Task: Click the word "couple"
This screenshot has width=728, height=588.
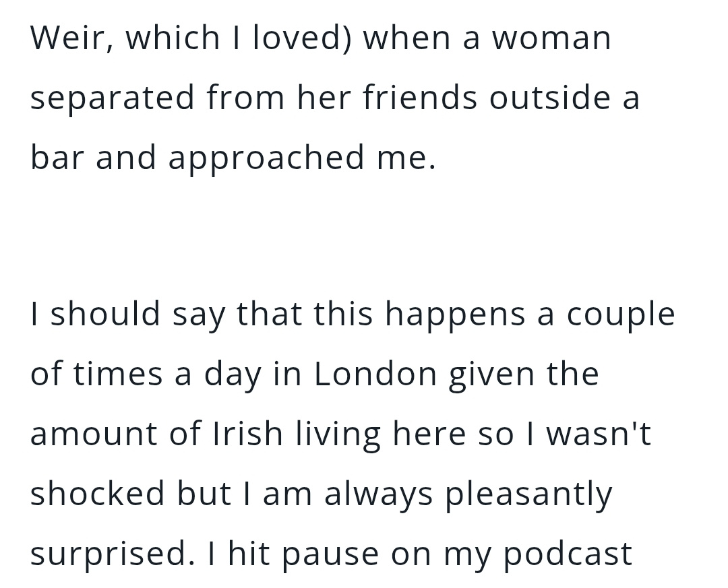Action: point(621,314)
